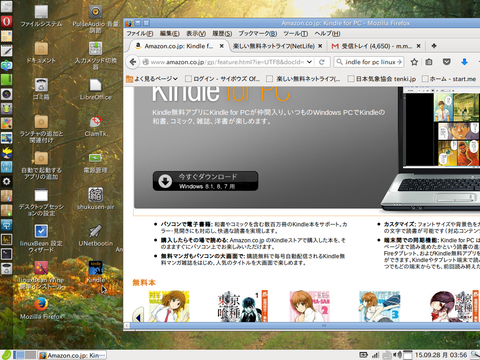Open a new tab with the plus button
Viewport: 480px width, 360px height.
click(434, 46)
